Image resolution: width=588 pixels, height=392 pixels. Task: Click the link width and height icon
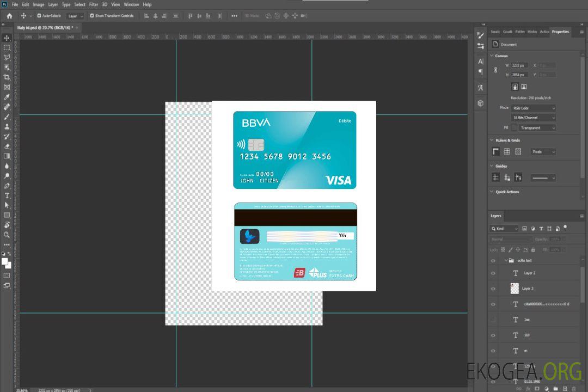pyautogui.click(x=496, y=70)
